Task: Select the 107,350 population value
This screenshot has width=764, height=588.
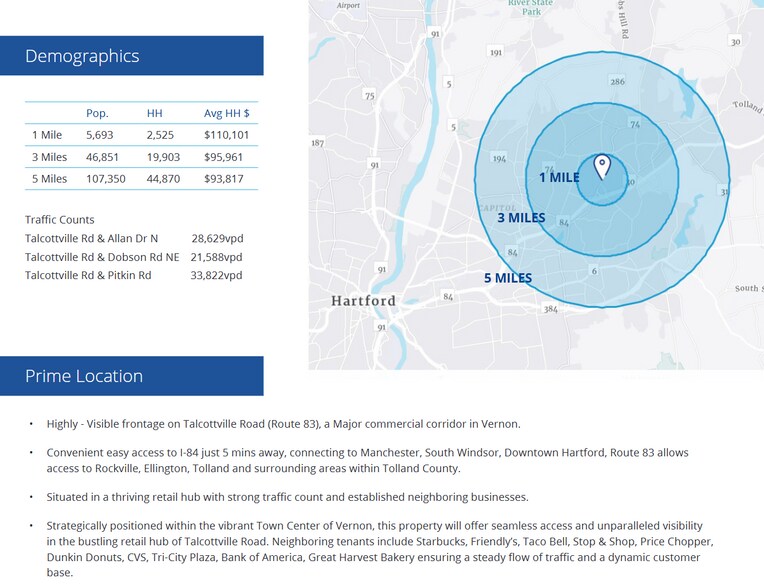Action: point(105,178)
